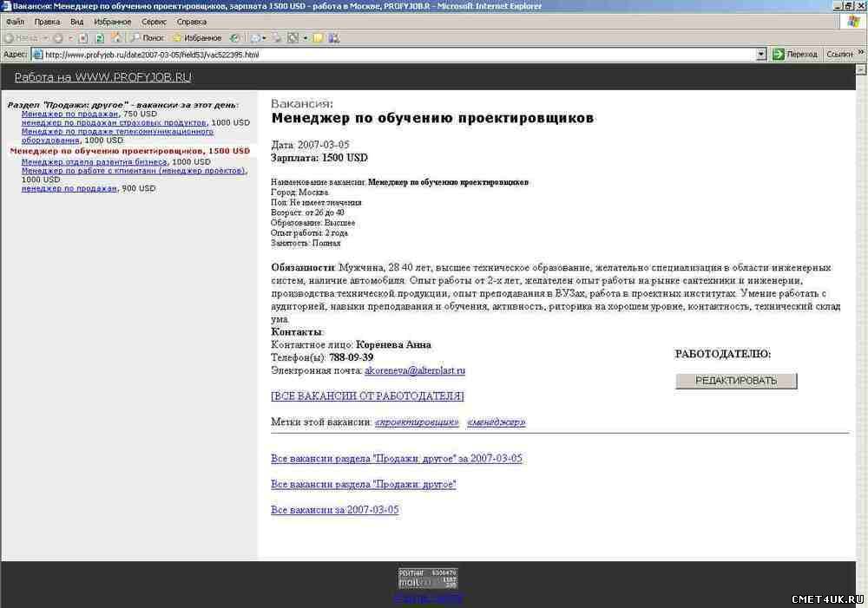Viewport: 868px width, 608px height.
Task: Open the Вид menu
Action: click(77, 21)
